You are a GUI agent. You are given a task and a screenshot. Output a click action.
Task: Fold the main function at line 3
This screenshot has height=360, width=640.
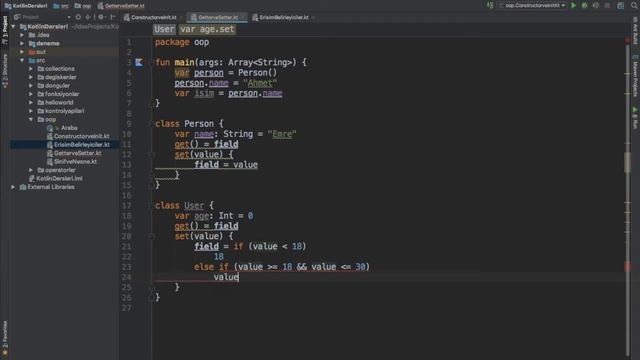pyautogui.click(x=152, y=62)
